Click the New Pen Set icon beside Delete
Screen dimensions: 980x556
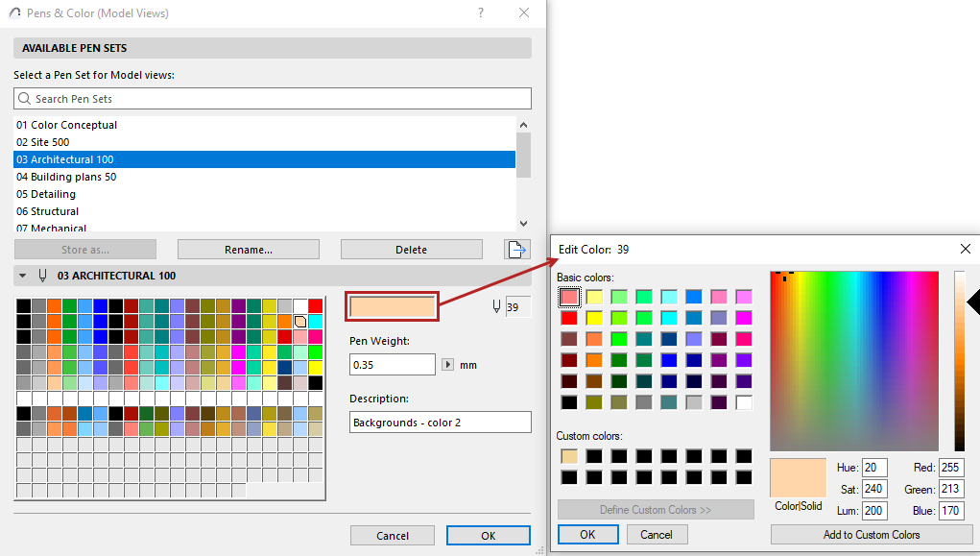tap(517, 249)
